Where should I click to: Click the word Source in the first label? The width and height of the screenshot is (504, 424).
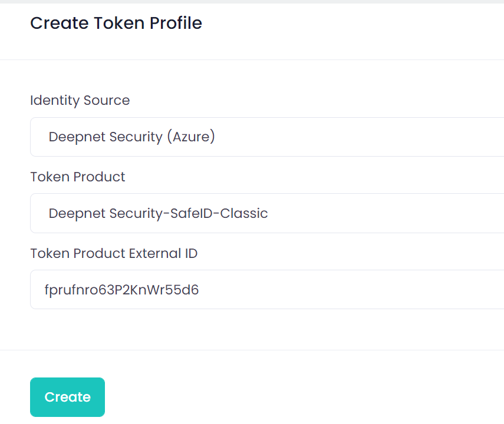(x=106, y=100)
